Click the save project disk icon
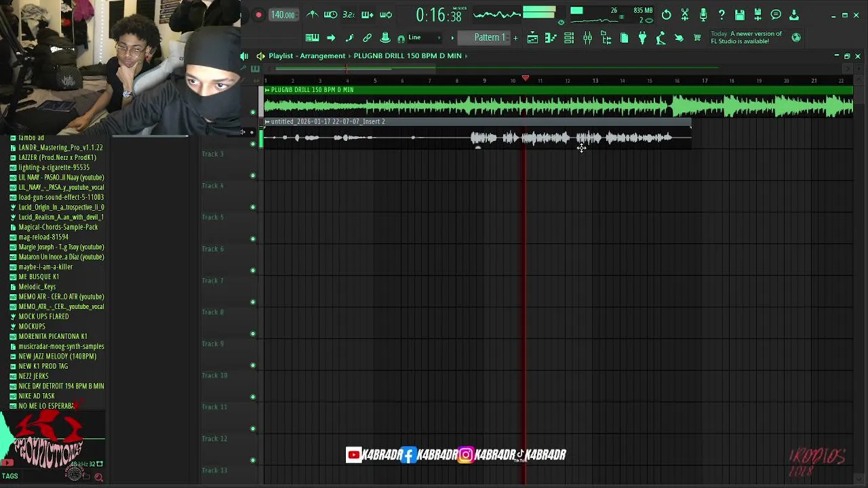Image resolution: width=868 pixels, height=488 pixels. (x=740, y=15)
